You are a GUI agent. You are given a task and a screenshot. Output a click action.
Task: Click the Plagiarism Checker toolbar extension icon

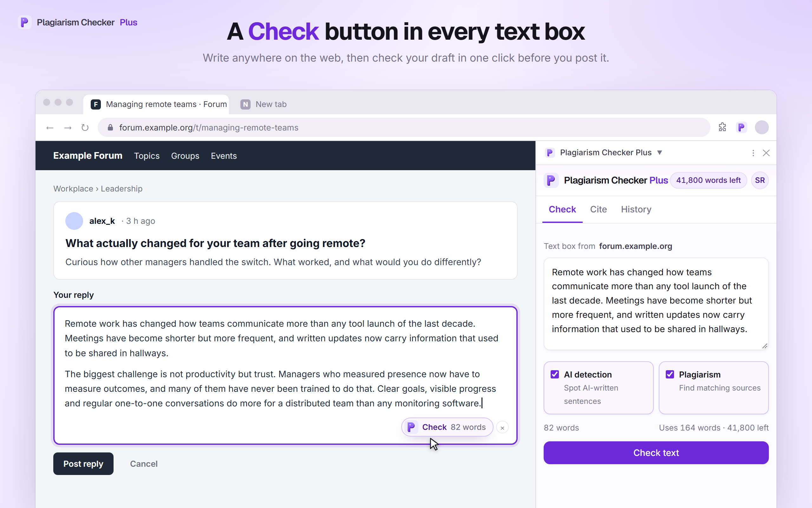click(x=742, y=127)
